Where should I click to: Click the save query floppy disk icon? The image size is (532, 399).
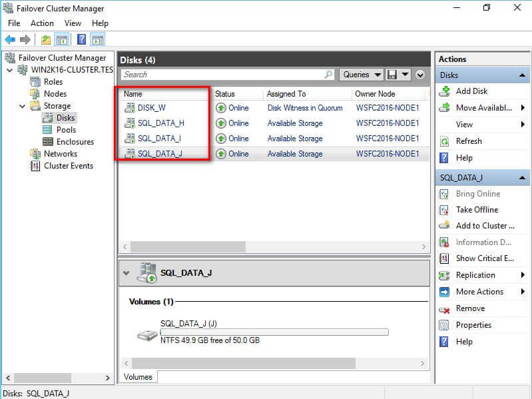392,75
